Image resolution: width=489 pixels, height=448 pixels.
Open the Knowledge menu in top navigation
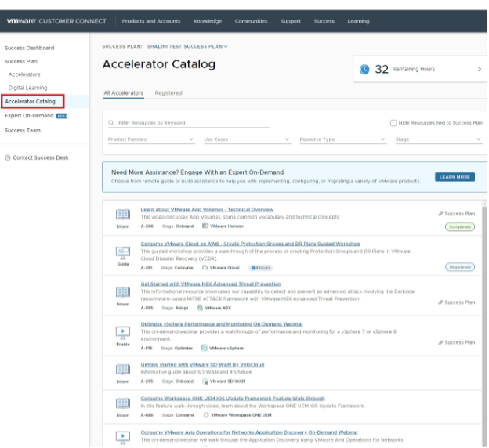coord(208,21)
